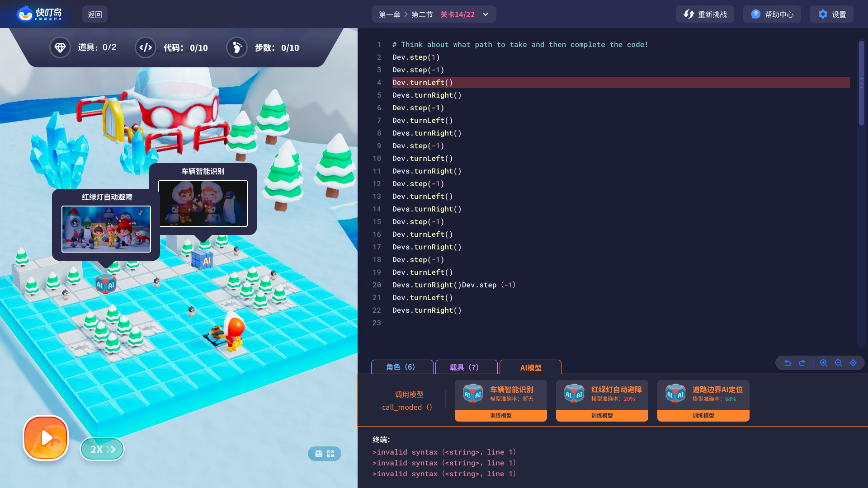Click 重新挑战 restart challenge button
868x488 pixels.
pos(705,14)
